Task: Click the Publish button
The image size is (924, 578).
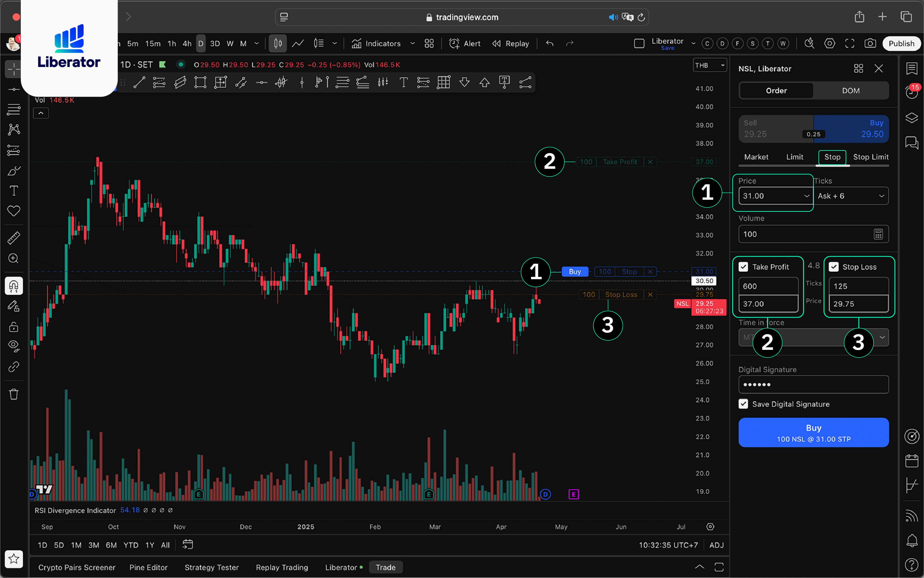Action: [x=901, y=44]
